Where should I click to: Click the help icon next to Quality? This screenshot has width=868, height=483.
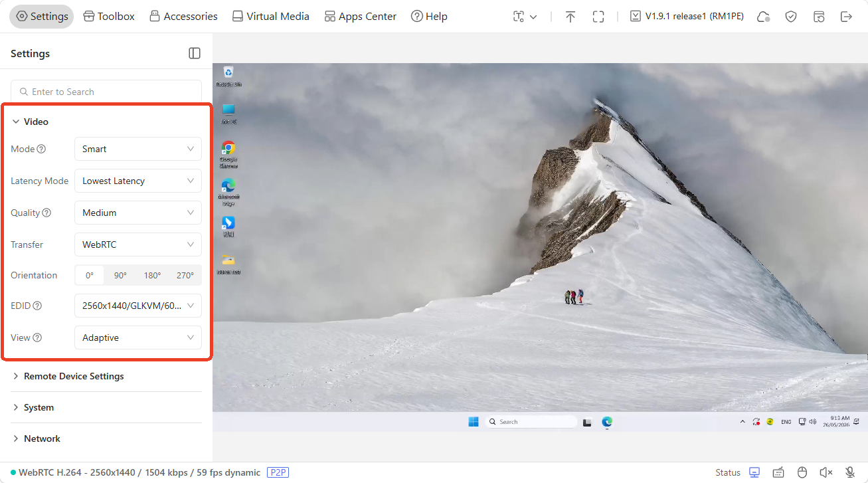click(46, 213)
